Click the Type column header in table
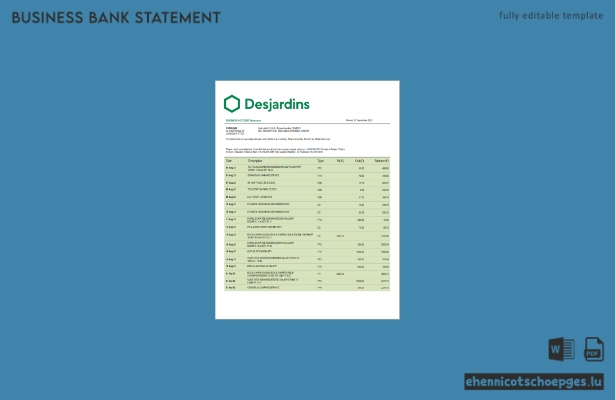The image size is (615, 400). (320, 161)
